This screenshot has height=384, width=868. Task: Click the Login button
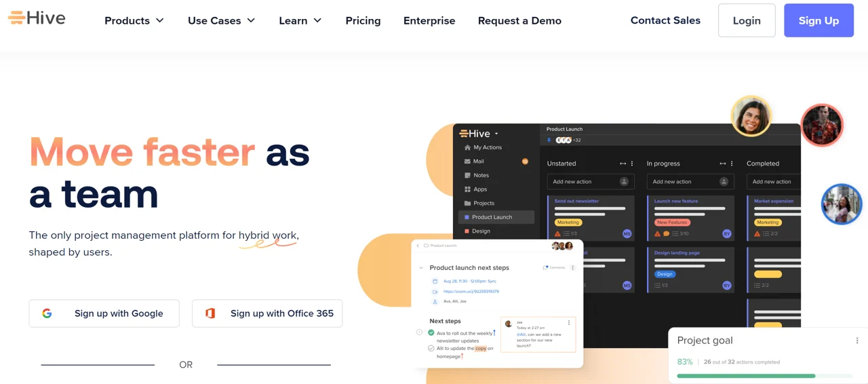click(x=747, y=20)
